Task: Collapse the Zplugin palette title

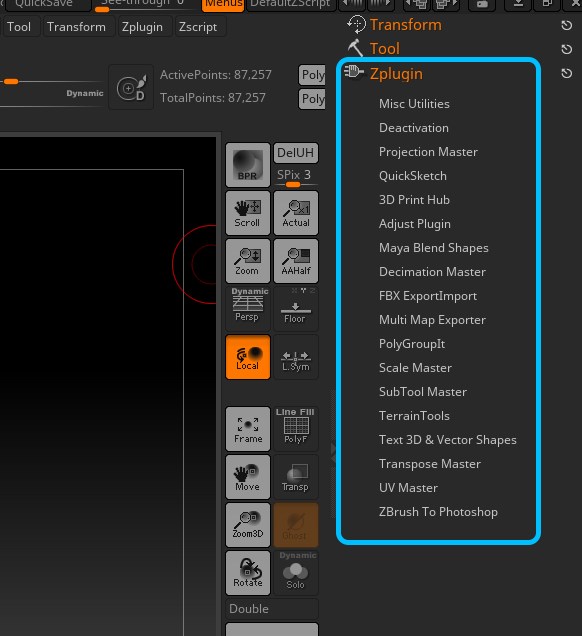Action: point(396,73)
